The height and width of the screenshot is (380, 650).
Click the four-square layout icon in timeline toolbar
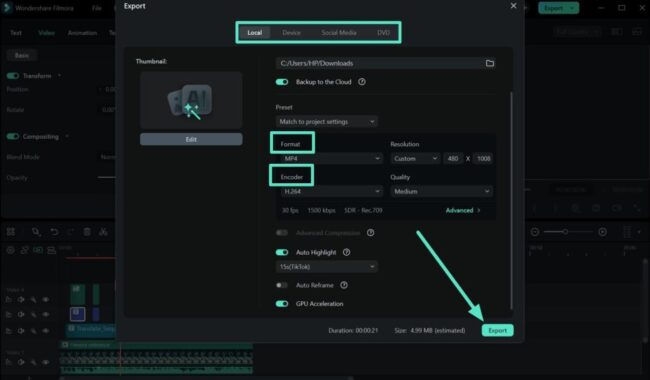11,232
